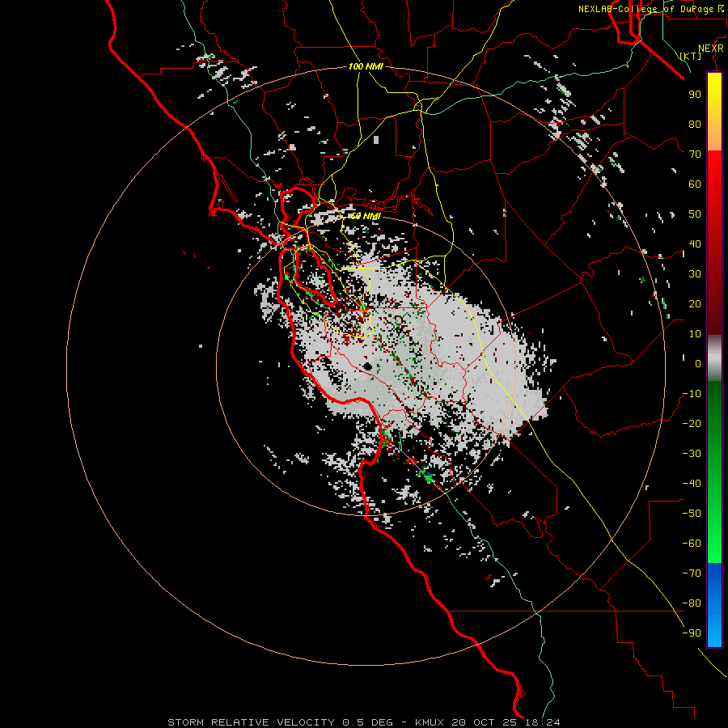Click the -80 value on the velocity scale

[692, 603]
